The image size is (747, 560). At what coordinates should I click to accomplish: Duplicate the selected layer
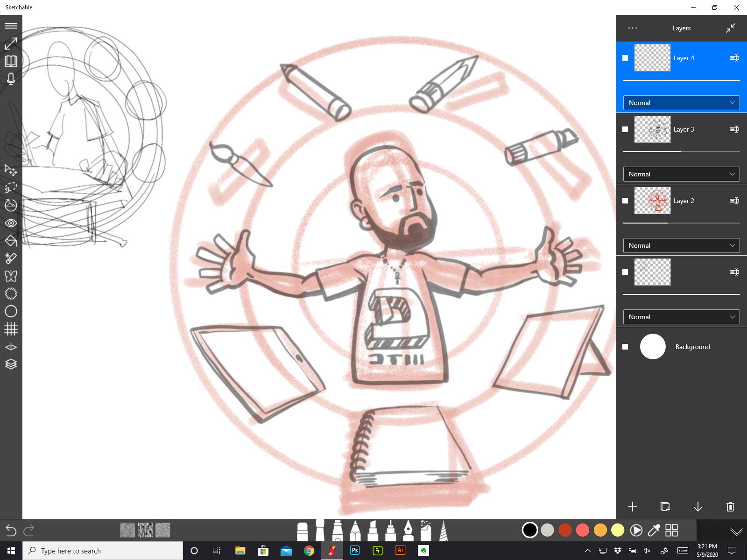(x=665, y=507)
